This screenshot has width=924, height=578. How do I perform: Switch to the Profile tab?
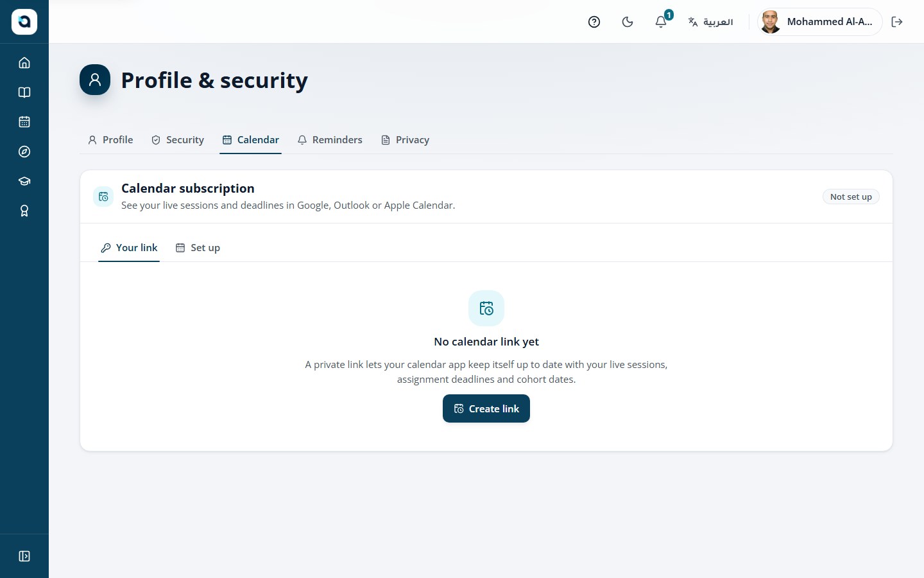pyautogui.click(x=110, y=140)
